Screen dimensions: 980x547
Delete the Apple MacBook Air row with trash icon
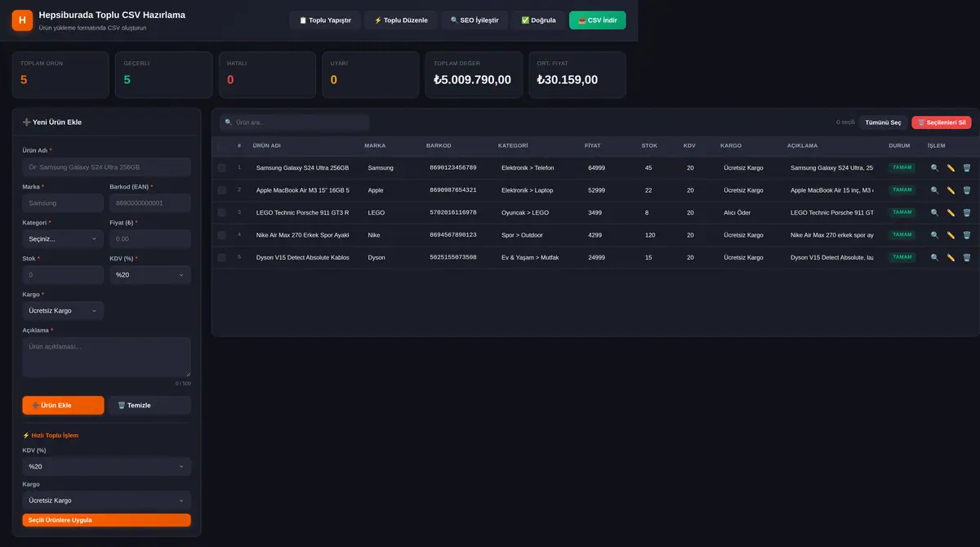pos(966,190)
